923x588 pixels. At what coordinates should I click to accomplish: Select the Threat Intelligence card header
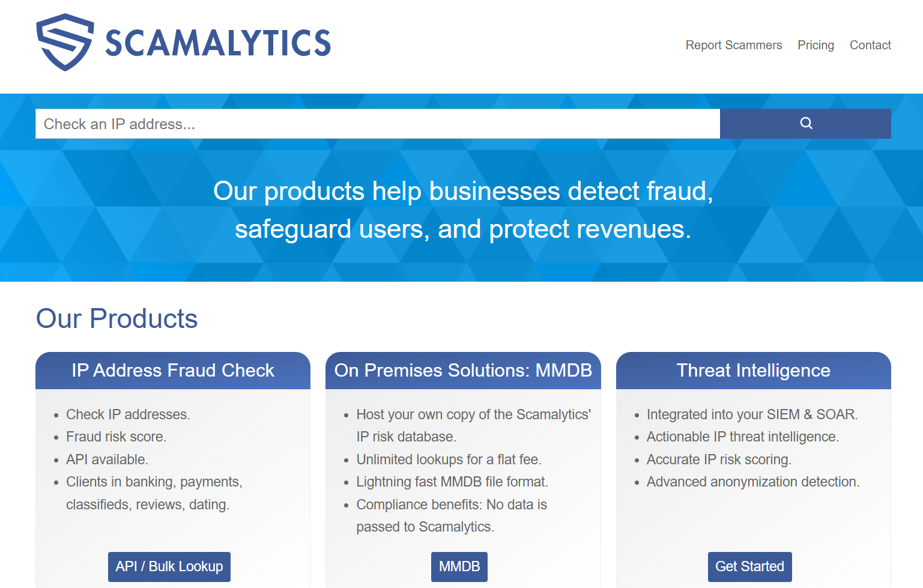(752, 371)
